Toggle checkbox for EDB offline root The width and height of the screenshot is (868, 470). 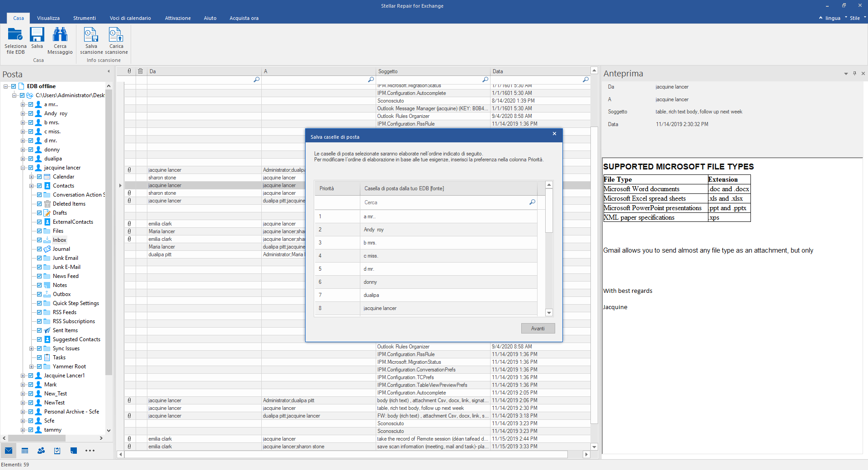14,86
